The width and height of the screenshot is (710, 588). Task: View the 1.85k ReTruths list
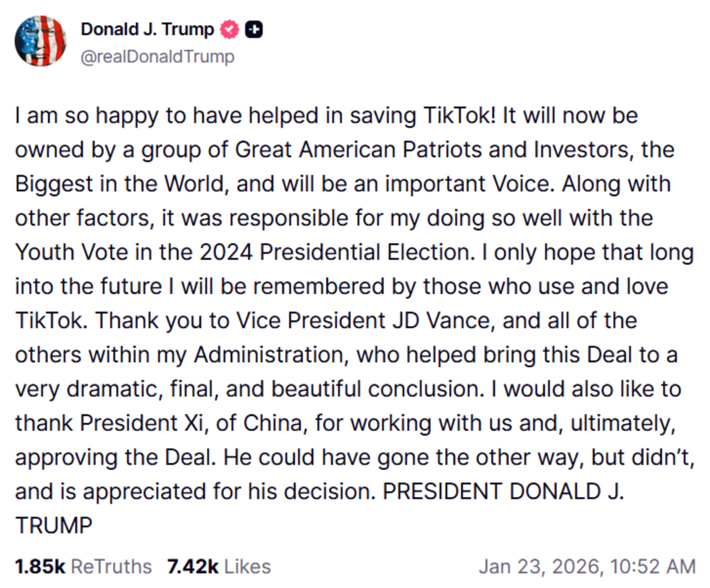[83, 566]
